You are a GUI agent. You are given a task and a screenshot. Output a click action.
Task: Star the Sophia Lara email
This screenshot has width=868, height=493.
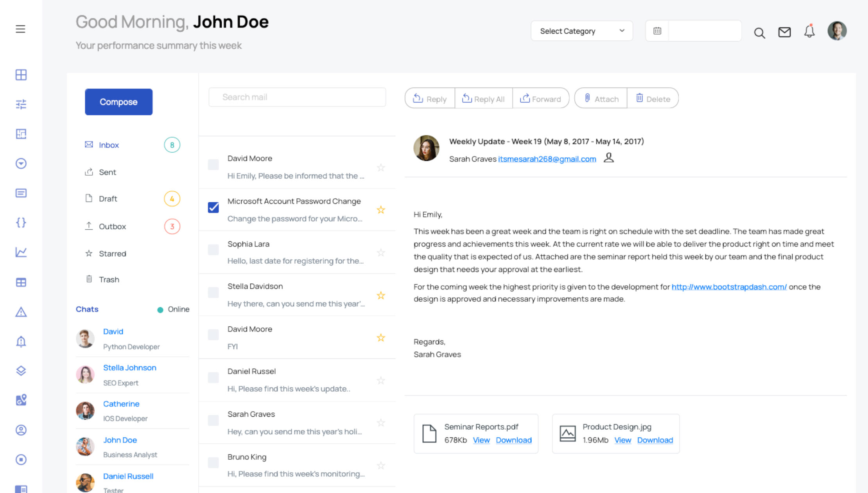point(381,252)
